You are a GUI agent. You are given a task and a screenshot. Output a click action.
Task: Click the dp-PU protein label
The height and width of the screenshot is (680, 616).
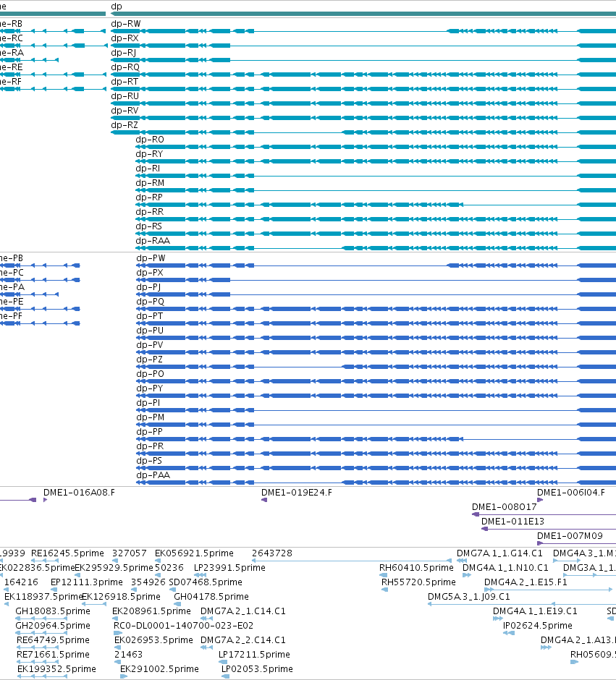150,330
